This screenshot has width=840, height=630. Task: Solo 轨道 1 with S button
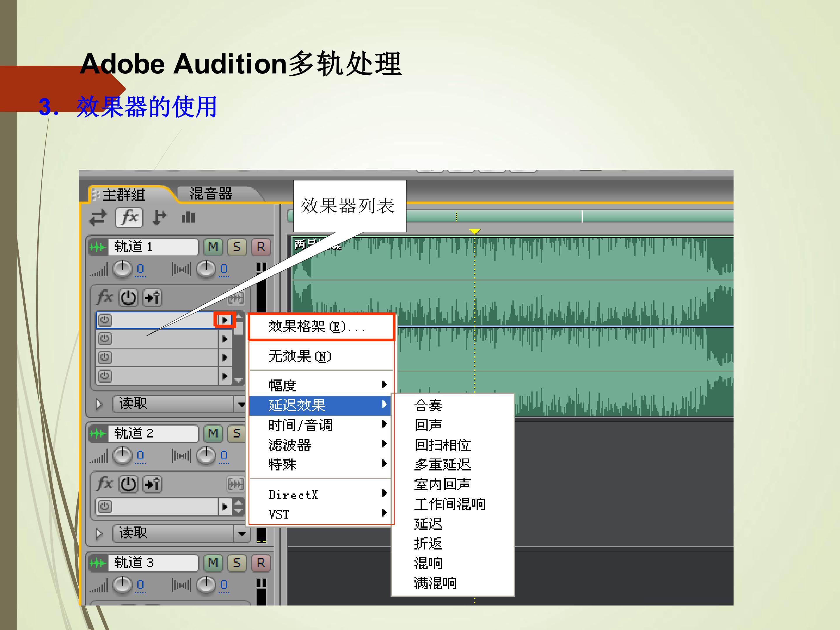coord(237,247)
